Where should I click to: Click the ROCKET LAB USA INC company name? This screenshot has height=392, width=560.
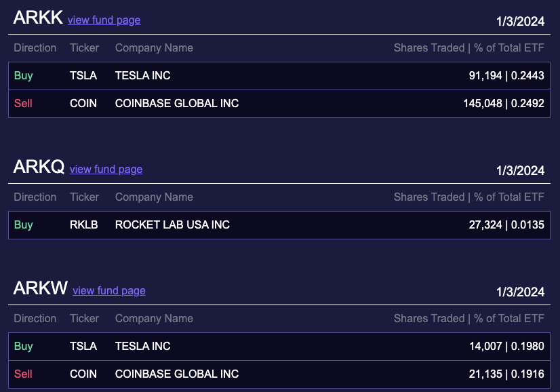pyautogui.click(x=172, y=225)
